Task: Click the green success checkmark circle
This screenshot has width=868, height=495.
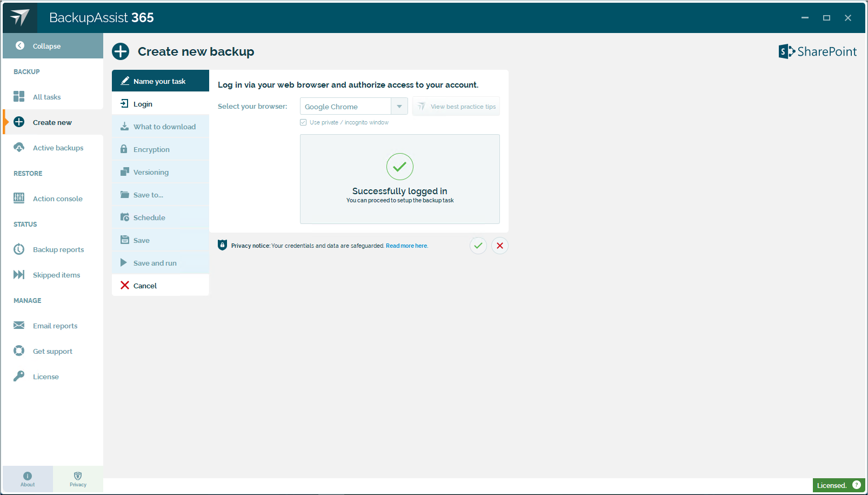Action: 400,167
